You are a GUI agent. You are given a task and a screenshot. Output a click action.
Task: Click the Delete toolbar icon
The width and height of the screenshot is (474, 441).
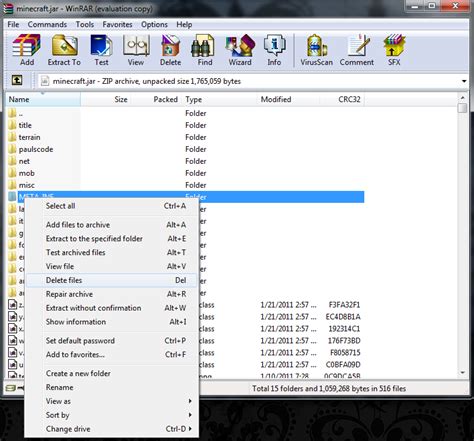(x=170, y=50)
